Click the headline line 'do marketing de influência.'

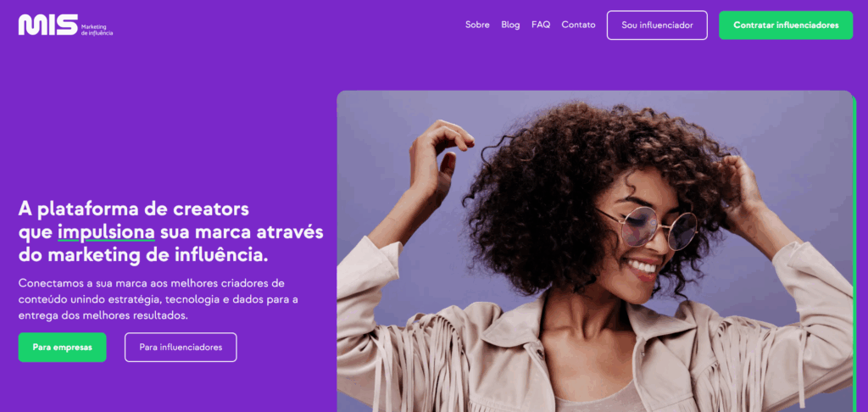point(143,255)
